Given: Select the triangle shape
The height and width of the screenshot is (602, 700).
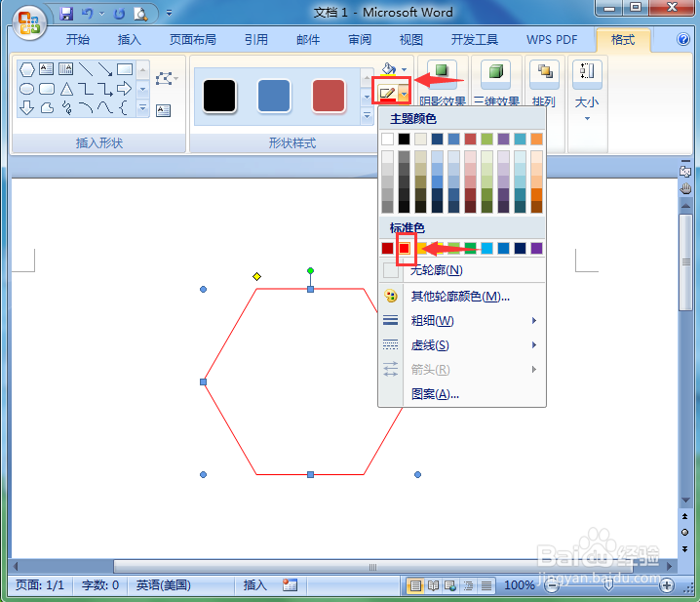Looking at the screenshot, I should coord(66,89).
